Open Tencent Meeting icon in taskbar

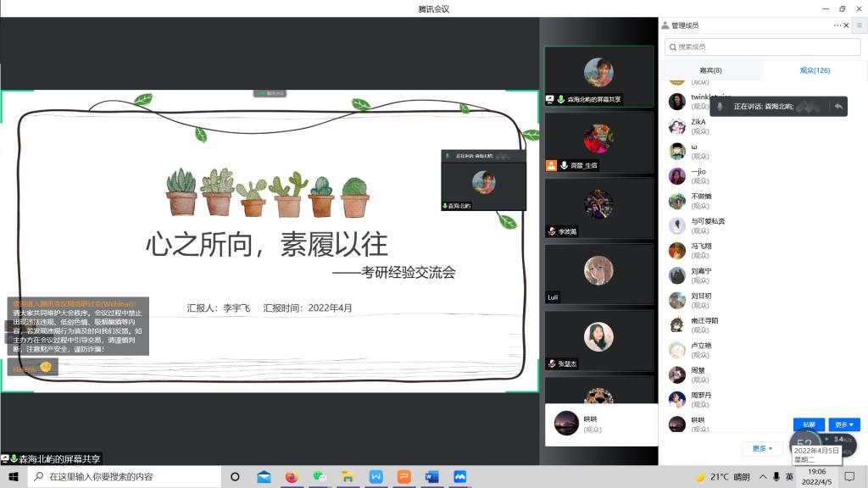click(460, 477)
